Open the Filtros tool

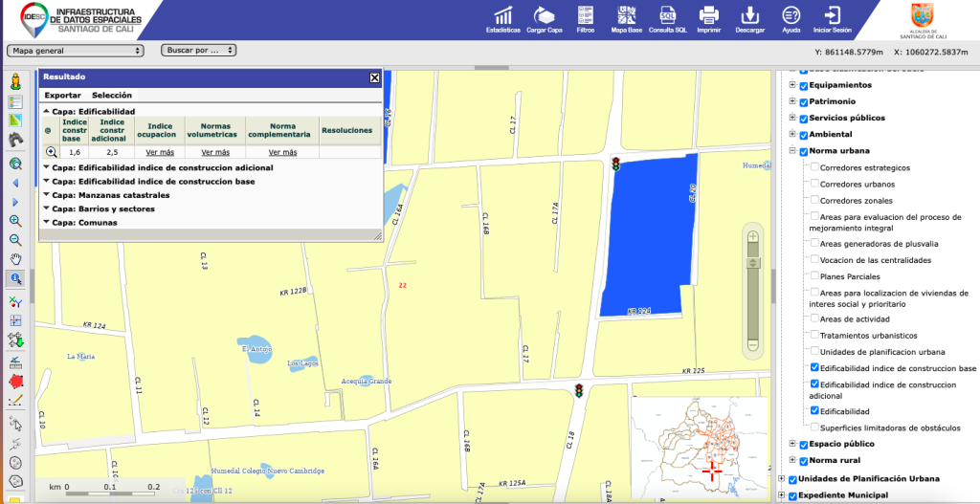tap(586, 19)
